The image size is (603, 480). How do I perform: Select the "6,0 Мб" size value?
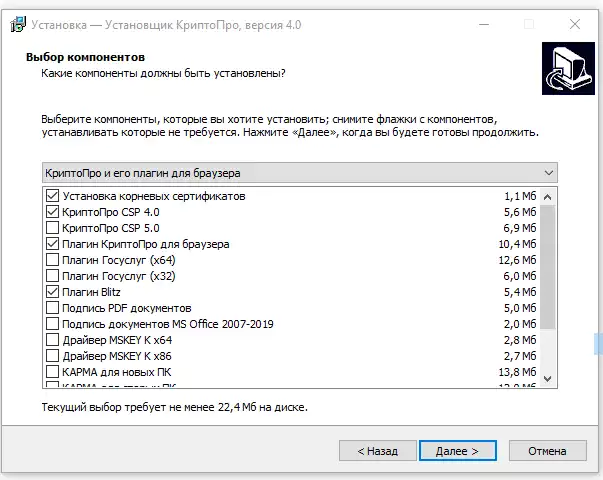pyautogui.click(x=520, y=276)
